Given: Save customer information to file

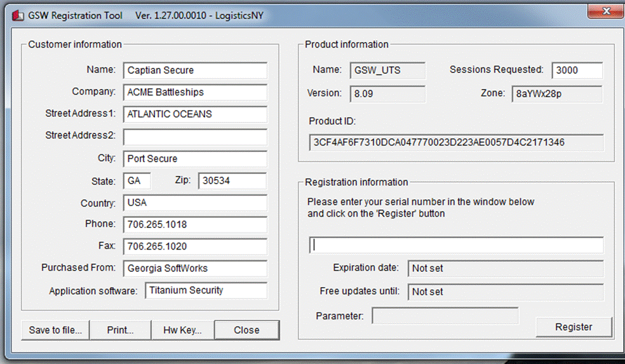Looking at the screenshot, I should (x=55, y=330).
